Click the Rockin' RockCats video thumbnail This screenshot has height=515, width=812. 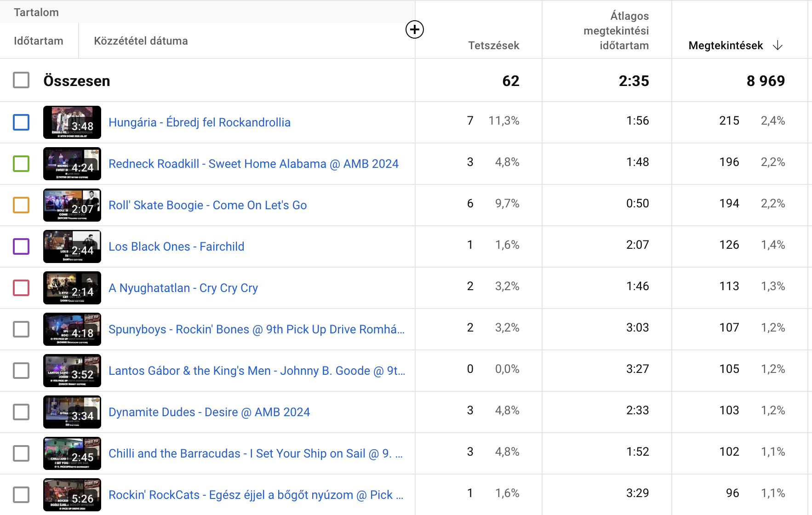(x=72, y=495)
